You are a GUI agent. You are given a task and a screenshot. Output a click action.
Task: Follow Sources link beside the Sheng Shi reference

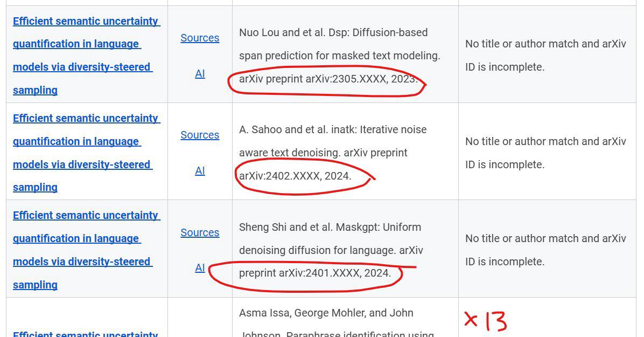tap(200, 232)
